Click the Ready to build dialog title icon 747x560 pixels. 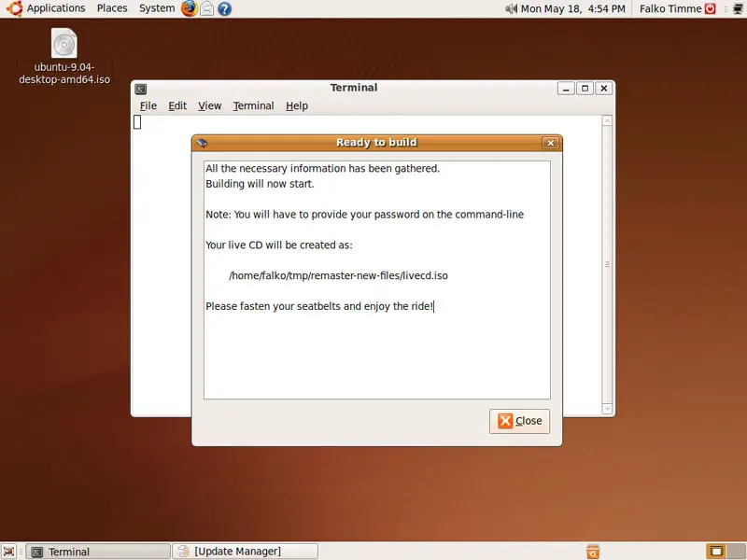tap(202, 143)
